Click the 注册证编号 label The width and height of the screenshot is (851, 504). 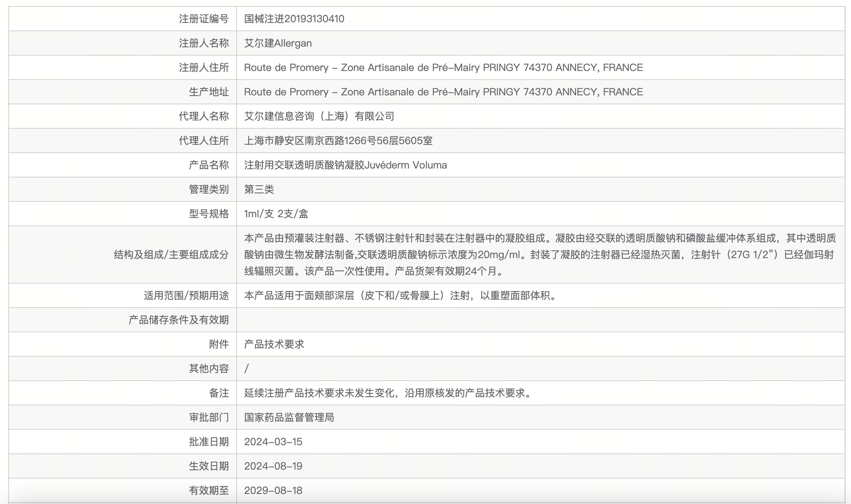[x=204, y=19]
